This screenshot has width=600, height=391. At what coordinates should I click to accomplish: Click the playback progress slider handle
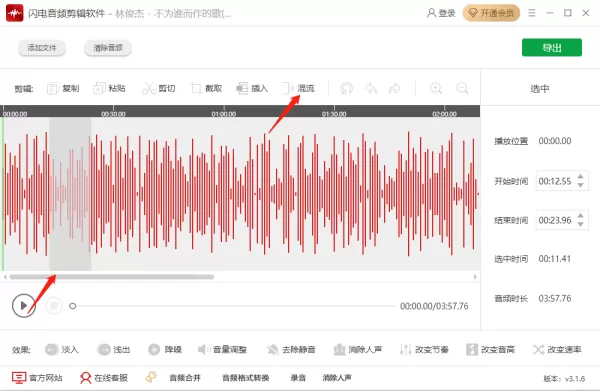coord(72,306)
